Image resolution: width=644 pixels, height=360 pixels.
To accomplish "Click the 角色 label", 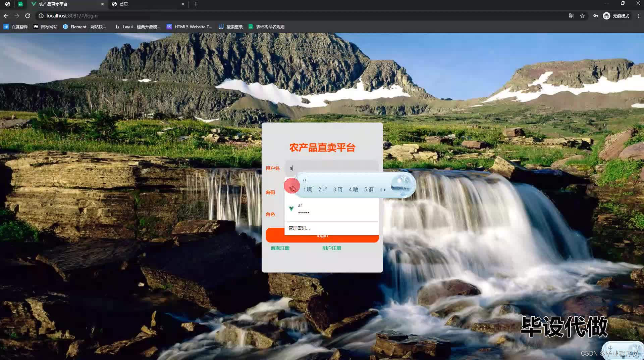I will 270,214.
